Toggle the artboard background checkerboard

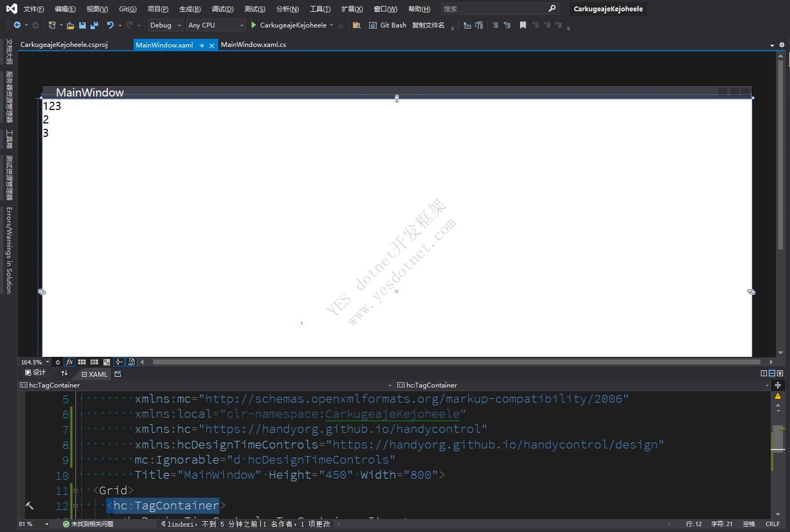107,362
